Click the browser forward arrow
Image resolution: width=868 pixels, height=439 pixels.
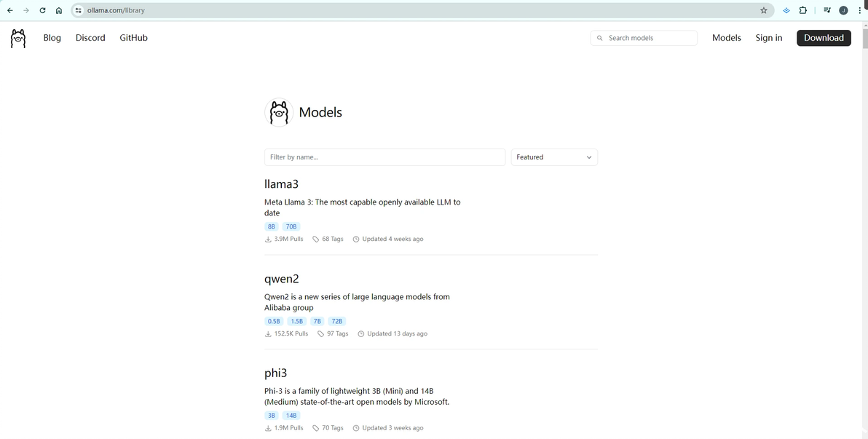[x=26, y=10]
